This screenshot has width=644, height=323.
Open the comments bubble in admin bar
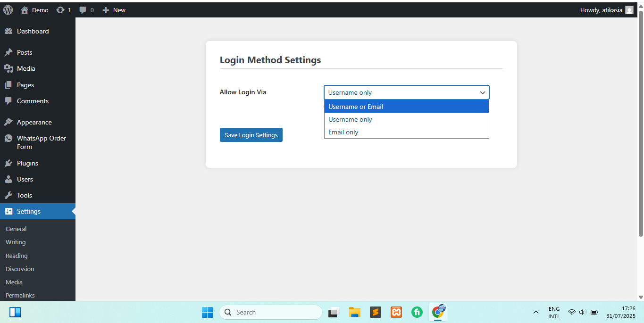[83, 10]
